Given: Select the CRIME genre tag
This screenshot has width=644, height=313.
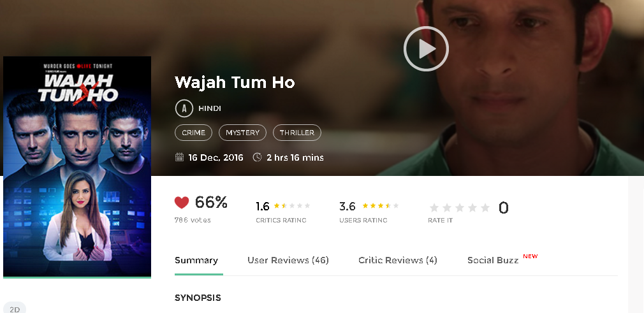Looking at the screenshot, I should 193,133.
